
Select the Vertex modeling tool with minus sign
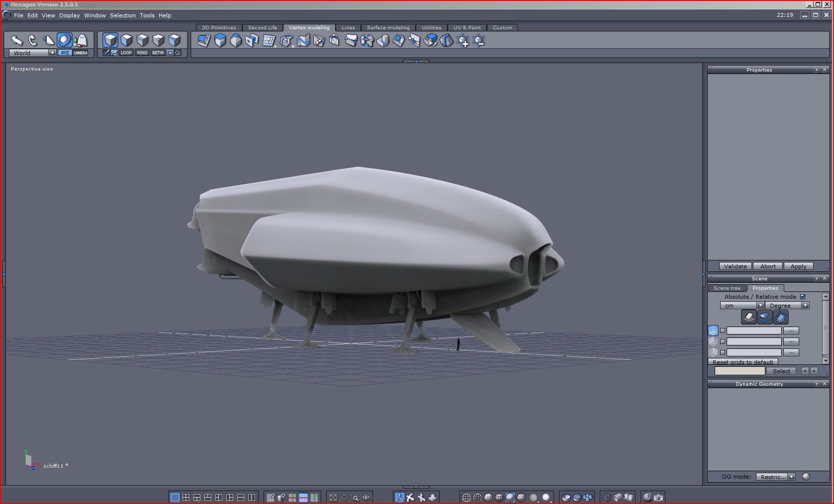coord(478,41)
